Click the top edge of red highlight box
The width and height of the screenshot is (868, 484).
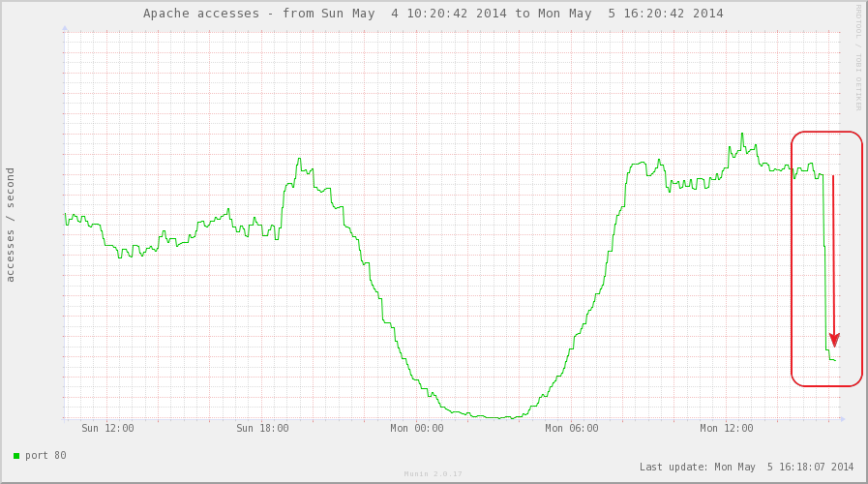826,132
